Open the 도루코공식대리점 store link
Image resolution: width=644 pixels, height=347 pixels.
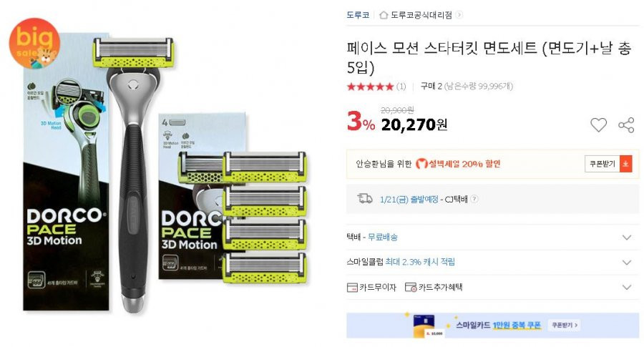click(x=421, y=15)
